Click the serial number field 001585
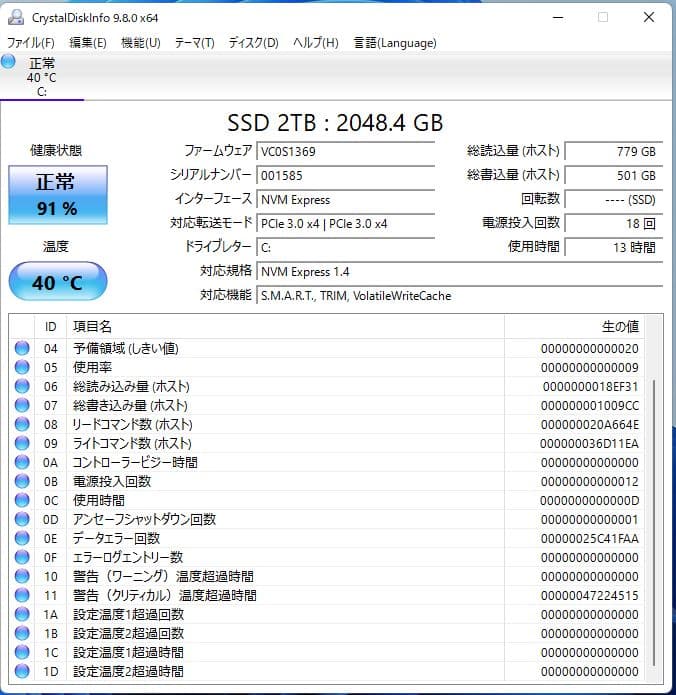676x695 pixels. pyautogui.click(x=345, y=175)
